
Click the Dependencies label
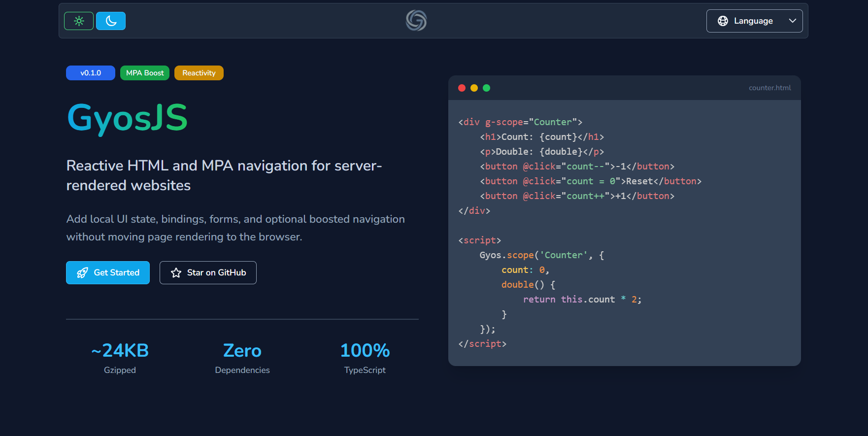click(242, 370)
